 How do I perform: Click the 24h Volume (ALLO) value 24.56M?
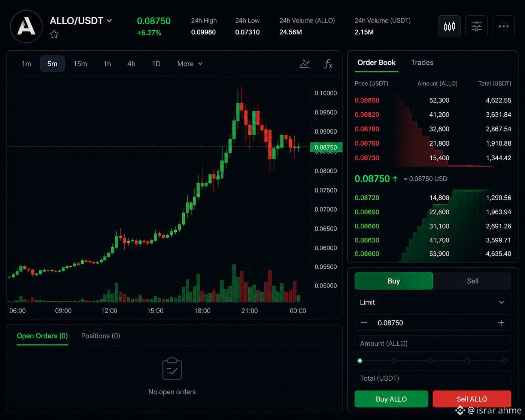(291, 32)
